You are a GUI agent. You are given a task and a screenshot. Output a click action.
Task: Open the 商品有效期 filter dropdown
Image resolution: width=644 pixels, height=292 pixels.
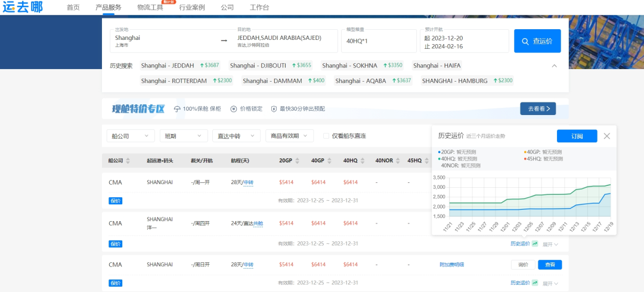click(x=290, y=136)
